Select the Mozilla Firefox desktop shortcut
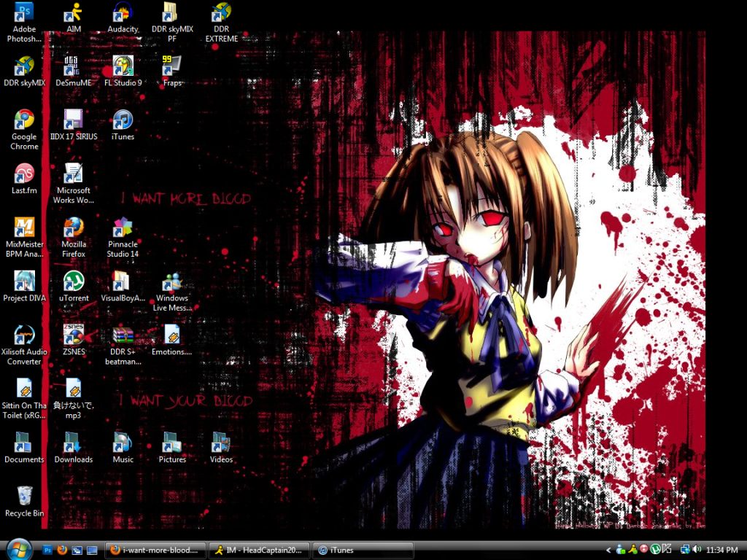The width and height of the screenshot is (747, 560). click(74, 238)
